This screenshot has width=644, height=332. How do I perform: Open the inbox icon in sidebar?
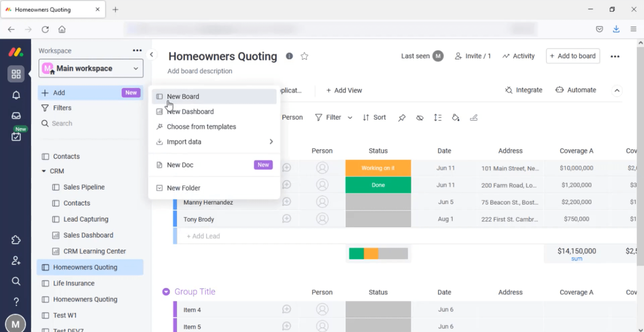pos(16,116)
